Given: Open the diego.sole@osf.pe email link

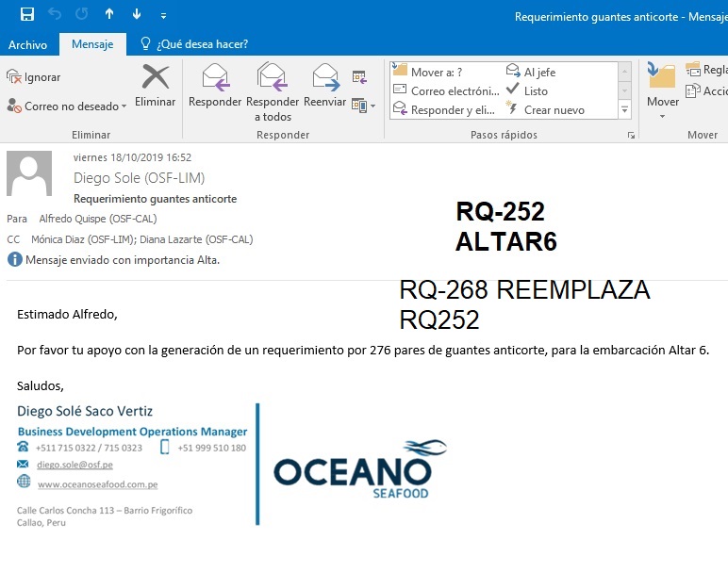Looking at the screenshot, I should 74,465.
